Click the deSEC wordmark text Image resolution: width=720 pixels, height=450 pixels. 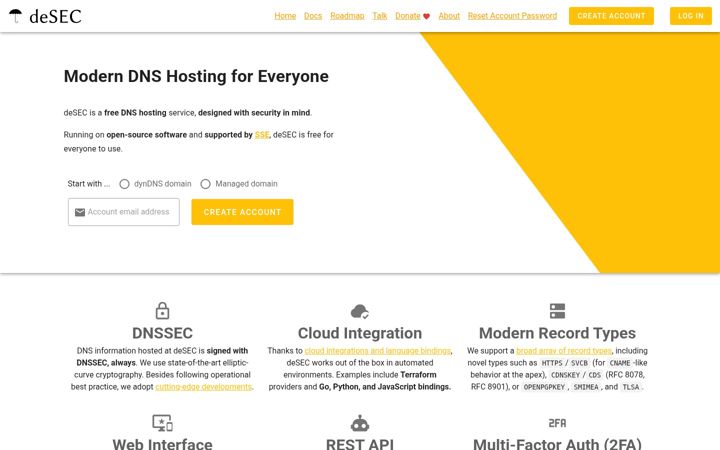[55, 17]
